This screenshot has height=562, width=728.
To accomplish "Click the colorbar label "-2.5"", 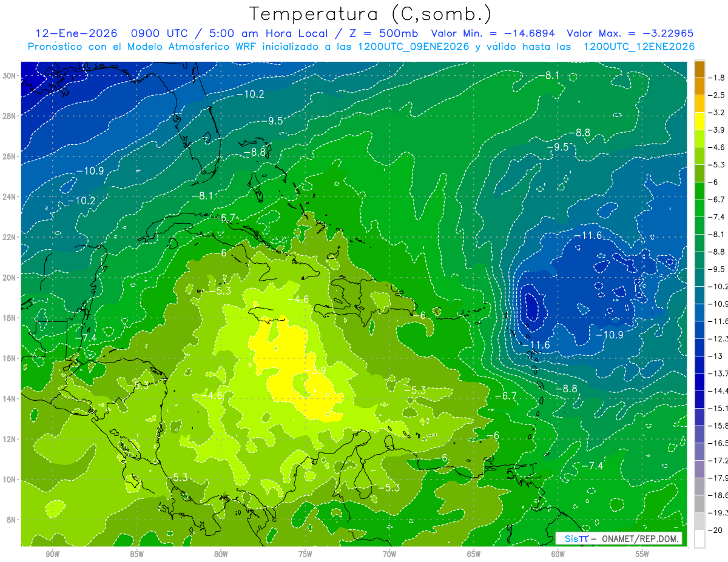I will coord(717,95).
